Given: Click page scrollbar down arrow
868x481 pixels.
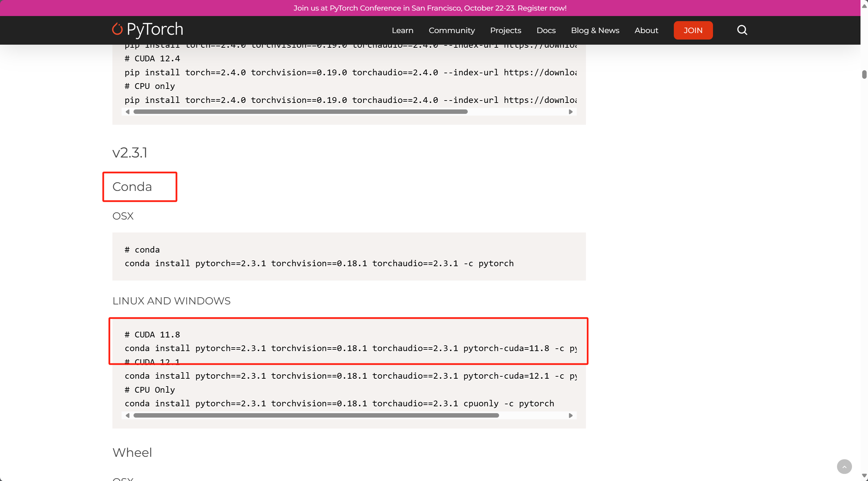Looking at the screenshot, I should pos(864,476).
